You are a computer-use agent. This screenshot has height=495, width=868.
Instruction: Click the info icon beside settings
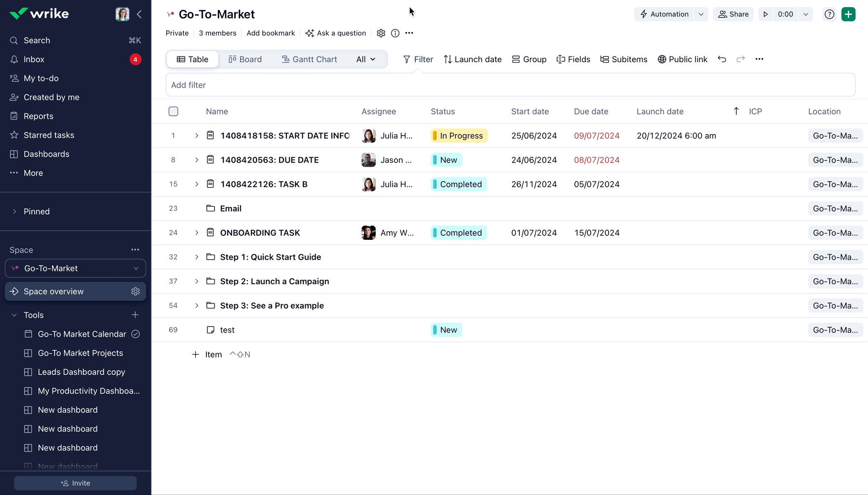click(395, 33)
